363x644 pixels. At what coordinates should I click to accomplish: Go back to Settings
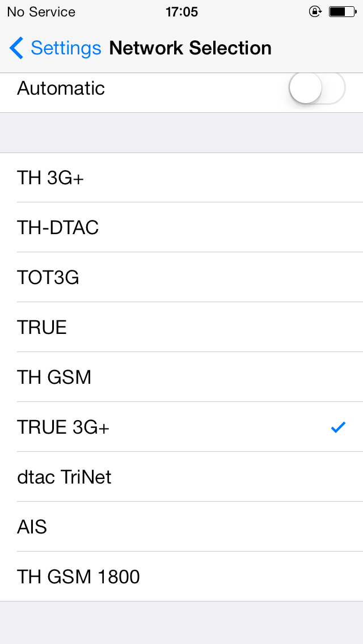click(55, 48)
